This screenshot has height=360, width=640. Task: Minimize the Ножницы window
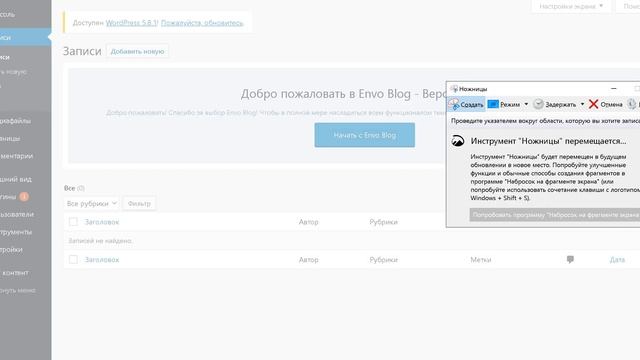tap(613, 89)
